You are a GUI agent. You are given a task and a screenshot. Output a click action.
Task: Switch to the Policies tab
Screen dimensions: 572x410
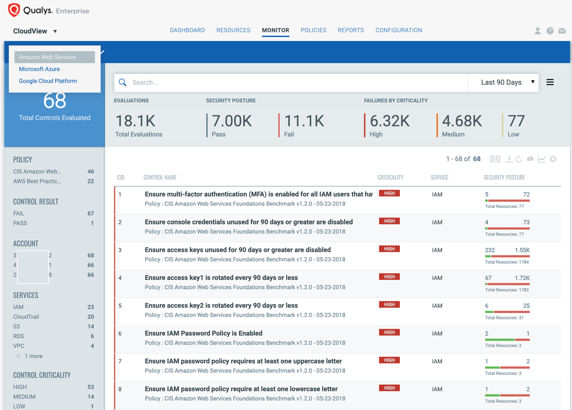(313, 30)
